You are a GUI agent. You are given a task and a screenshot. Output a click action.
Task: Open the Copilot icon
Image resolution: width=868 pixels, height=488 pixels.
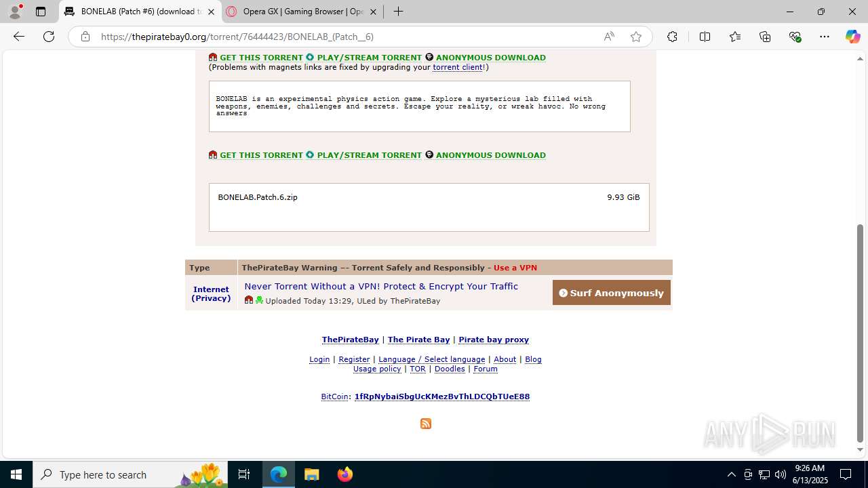[x=852, y=37]
